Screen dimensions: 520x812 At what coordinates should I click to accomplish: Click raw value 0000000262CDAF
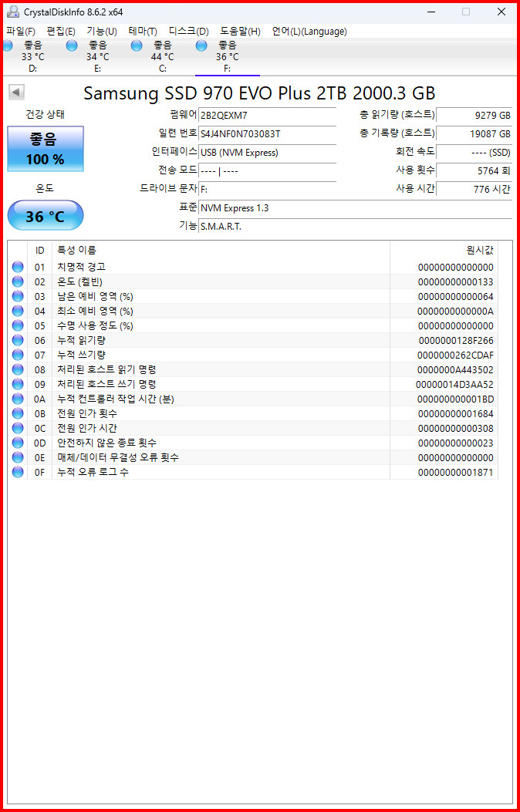point(455,355)
